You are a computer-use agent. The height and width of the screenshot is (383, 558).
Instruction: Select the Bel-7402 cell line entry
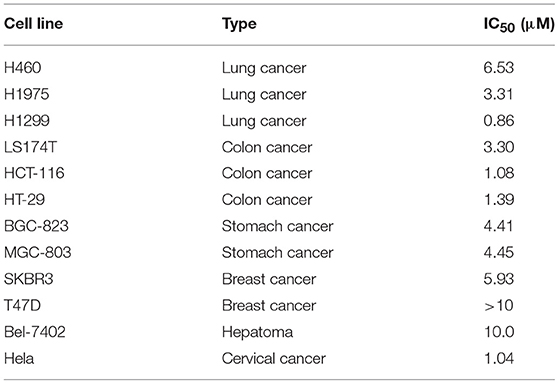click(35, 332)
